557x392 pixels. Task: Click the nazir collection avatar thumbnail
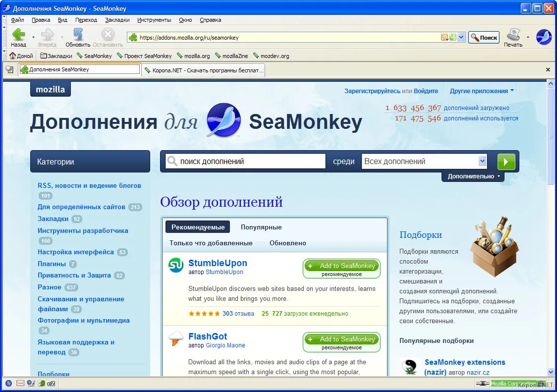(409, 366)
